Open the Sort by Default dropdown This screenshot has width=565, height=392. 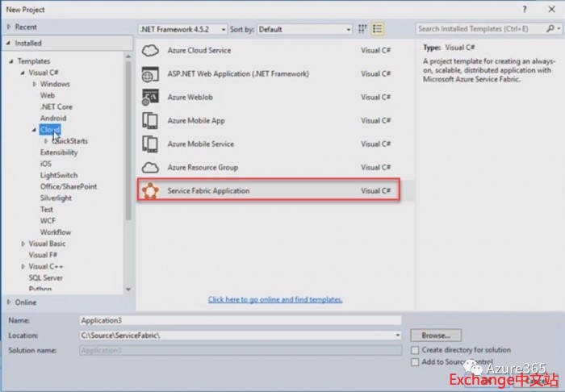(304, 29)
